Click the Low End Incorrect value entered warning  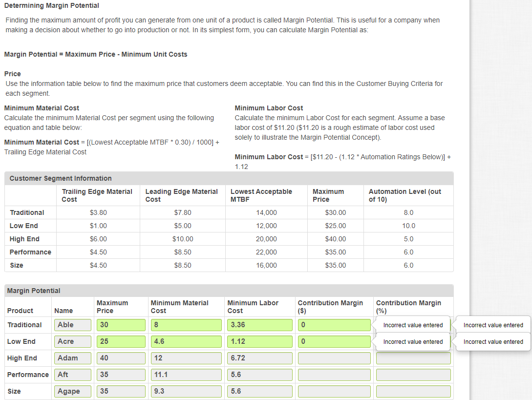(x=413, y=341)
